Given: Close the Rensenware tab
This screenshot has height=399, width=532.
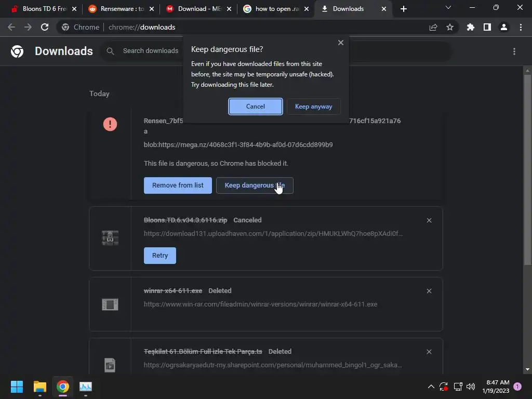Looking at the screenshot, I should (152, 9).
